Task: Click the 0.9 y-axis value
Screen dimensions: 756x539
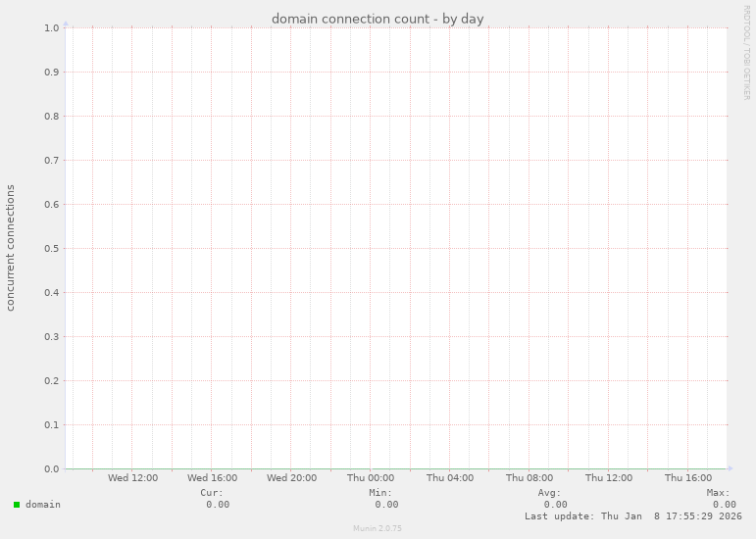Action: (52, 73)
